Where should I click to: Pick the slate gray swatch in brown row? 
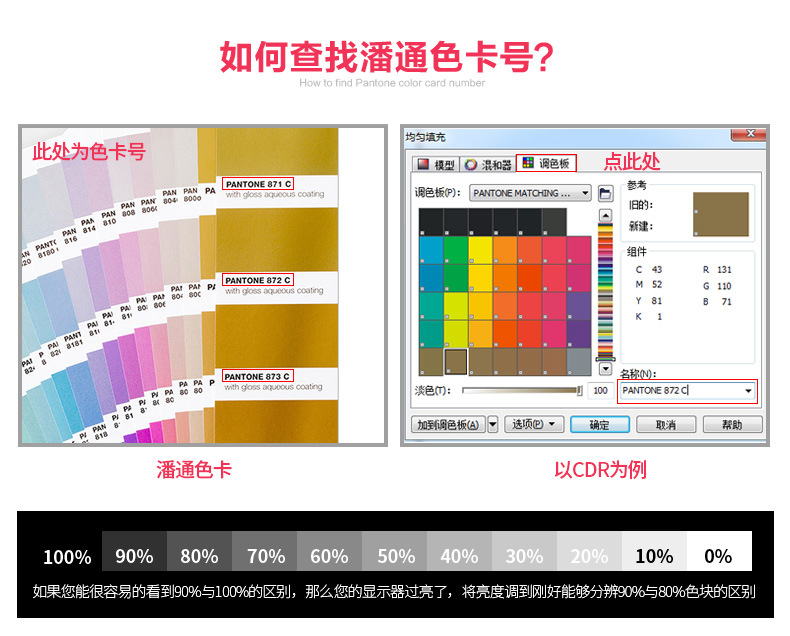[x=579, y=361]
